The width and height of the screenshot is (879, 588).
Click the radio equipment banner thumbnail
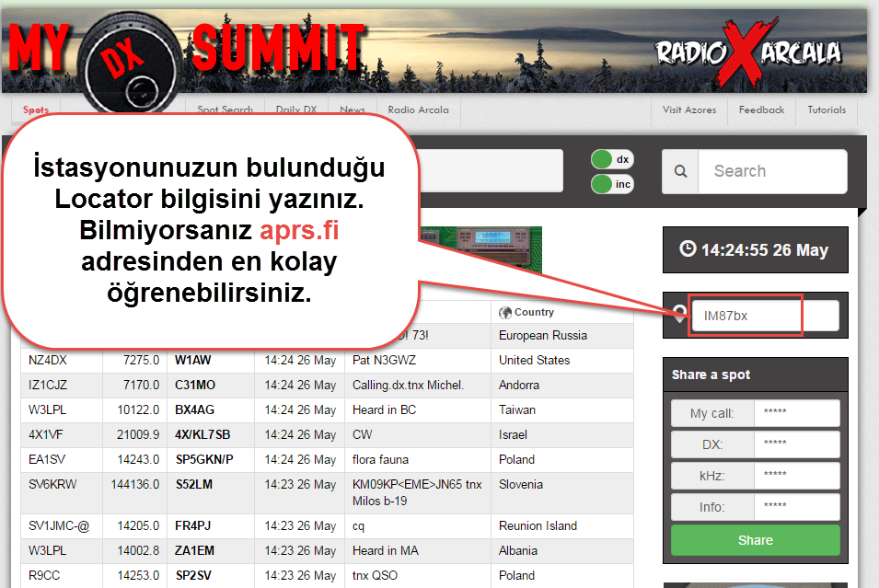(480, 249)
